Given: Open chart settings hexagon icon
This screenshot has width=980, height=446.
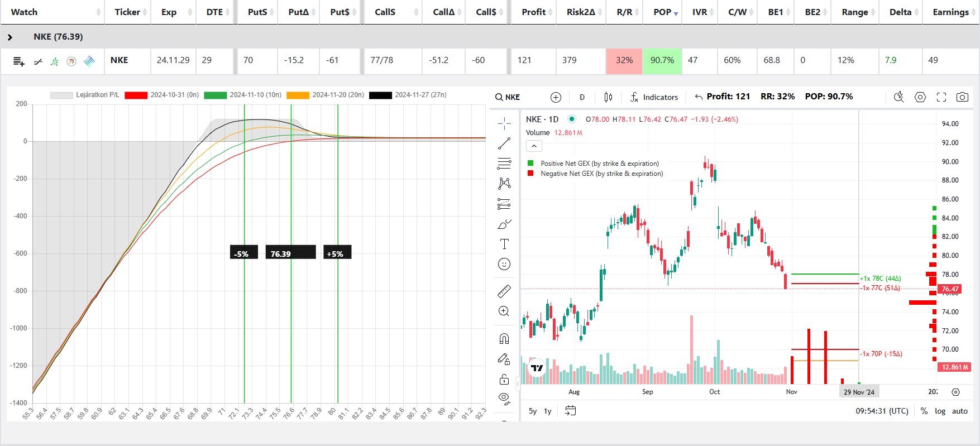Looking at the screenshot, I should tap(920, 97).
